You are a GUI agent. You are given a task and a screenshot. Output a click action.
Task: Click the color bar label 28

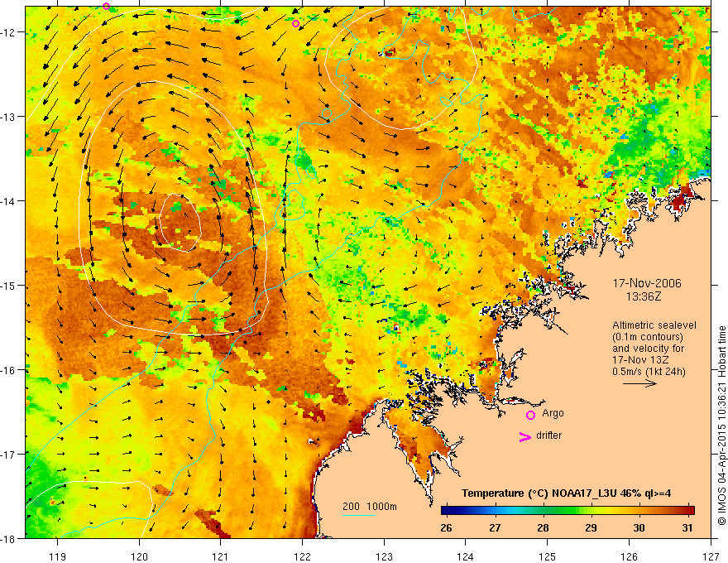[543, 527]
